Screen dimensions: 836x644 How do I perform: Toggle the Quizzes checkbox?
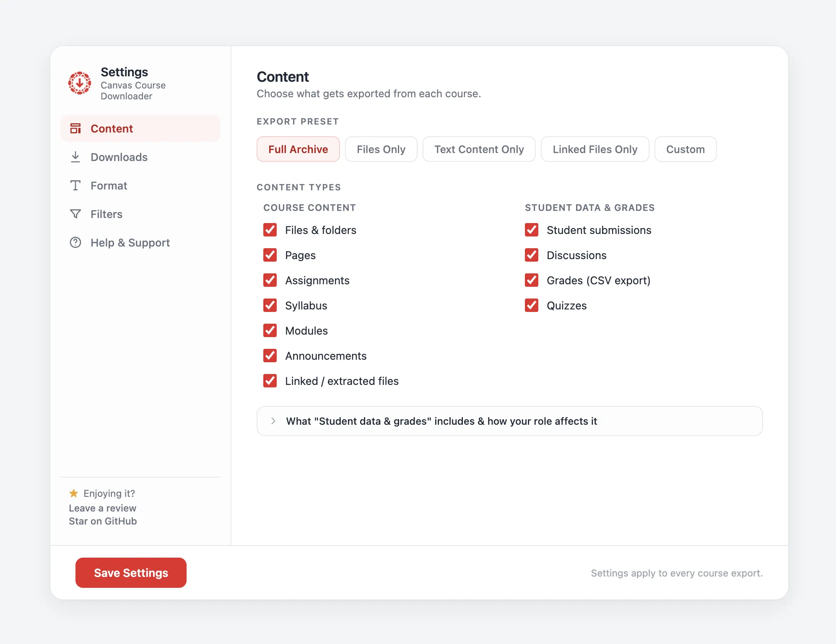(532, 305)
